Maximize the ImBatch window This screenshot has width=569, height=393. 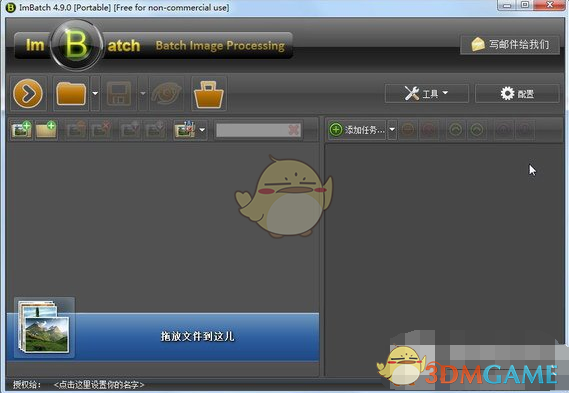[525, 5]
